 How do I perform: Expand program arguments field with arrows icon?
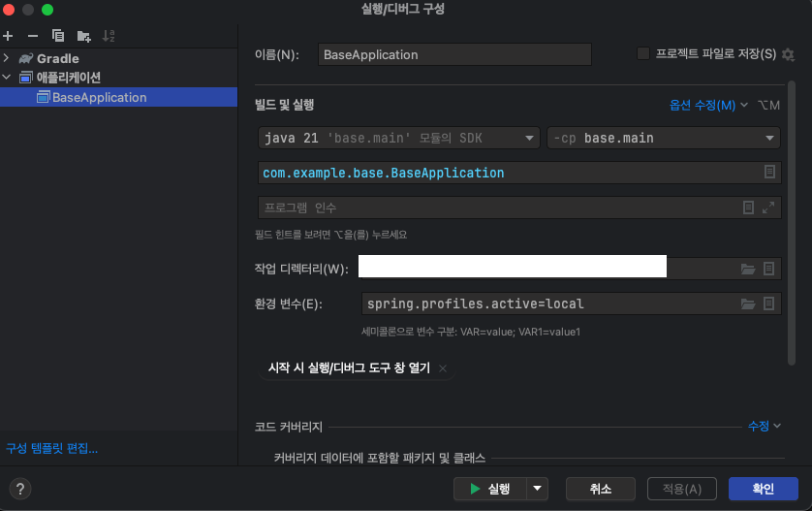[x=768, y=208]
